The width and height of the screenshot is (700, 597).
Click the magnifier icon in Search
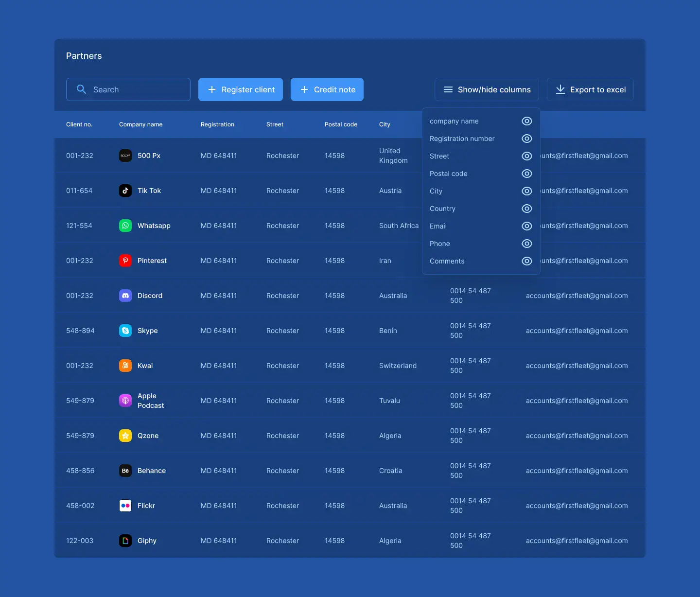pyautogui.click(x=82, y=89)
